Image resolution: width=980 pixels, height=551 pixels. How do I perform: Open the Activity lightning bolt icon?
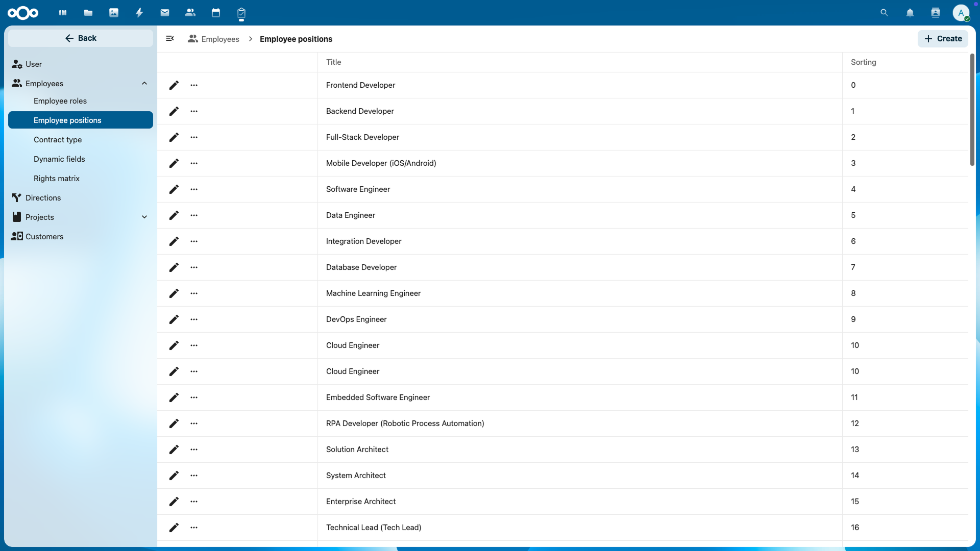(x=139, y=13)
